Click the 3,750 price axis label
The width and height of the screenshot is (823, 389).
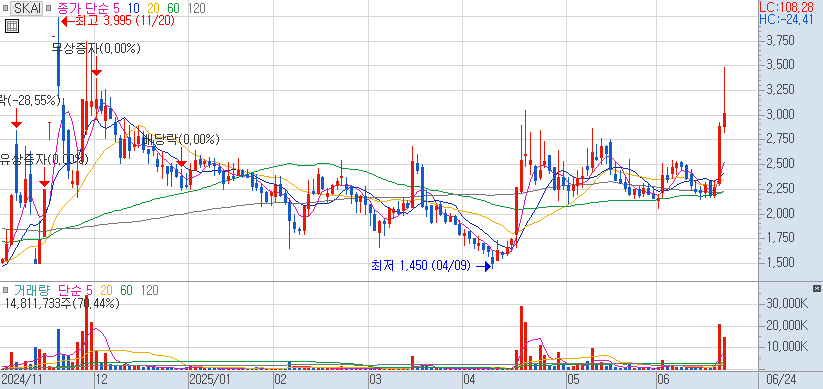coord(780,41)
